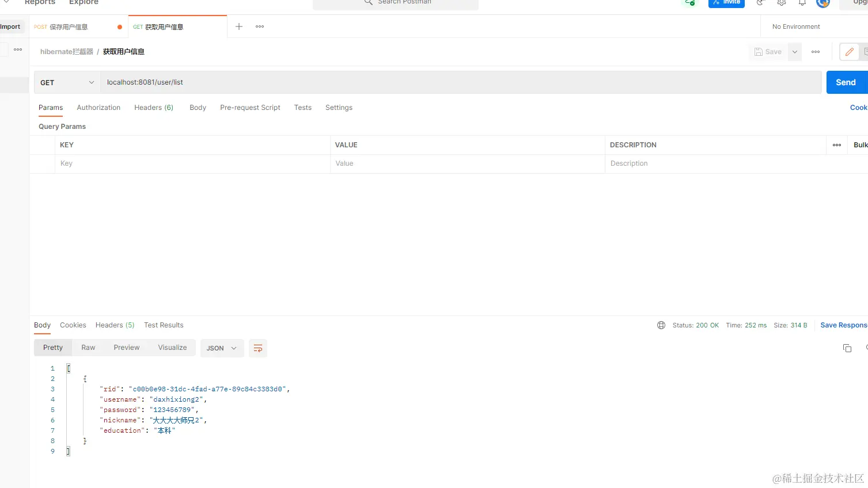Click the query param Key field
The height and width of the screenshot is (488, 868).
click(x=192, y=163)
